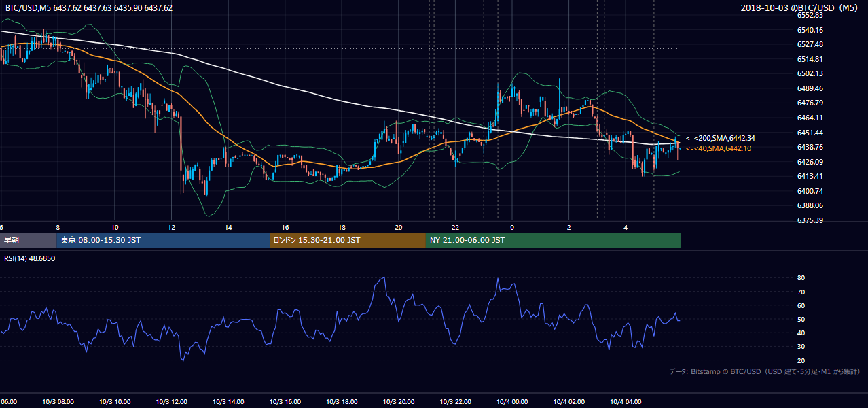Click hour label 14 under price chart
Viewport: 868px width, 408px height.
(228, 228)
